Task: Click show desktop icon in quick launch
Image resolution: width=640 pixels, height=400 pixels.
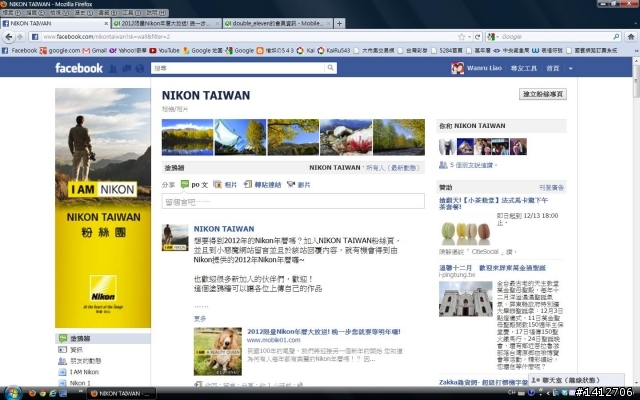Action: point(63,393)
